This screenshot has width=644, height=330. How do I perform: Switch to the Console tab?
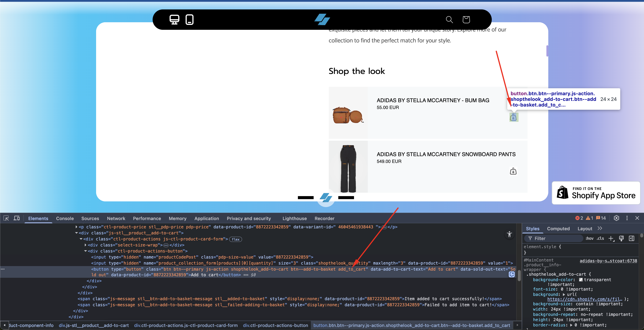pyautogui.click(x=65, y=218)
